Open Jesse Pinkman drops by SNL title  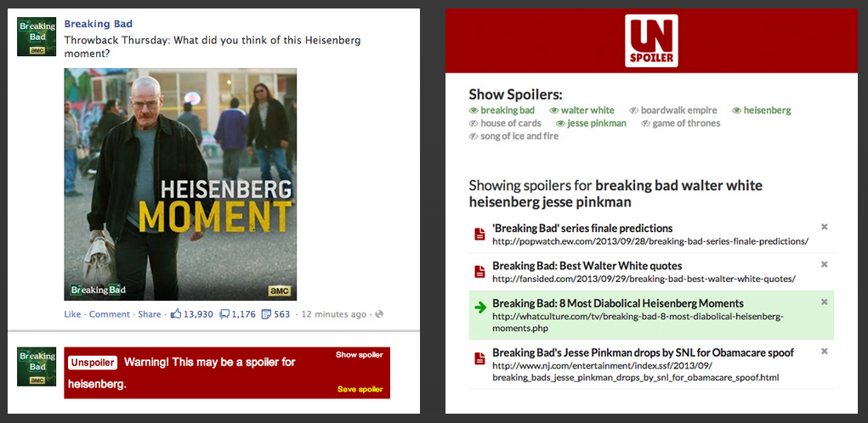(x=644, y=352)
